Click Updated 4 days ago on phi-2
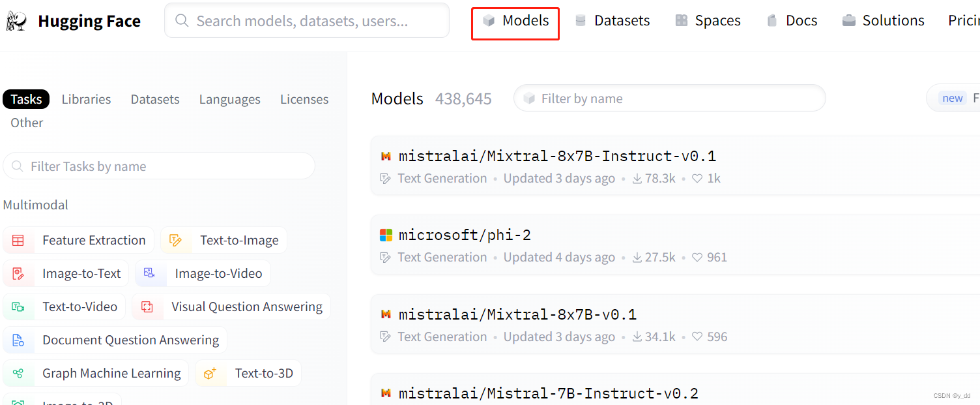Image resolution: width=980 pixels, height=405 pixels. 559,258
